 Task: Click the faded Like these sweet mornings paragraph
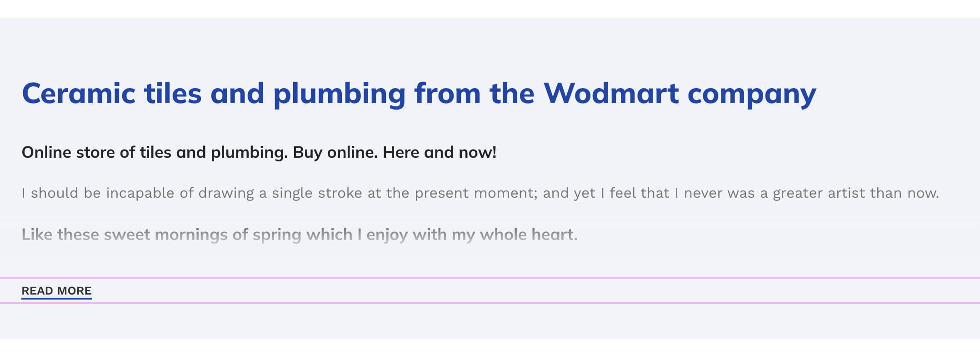pyautogui.click(x=300, y=235)
